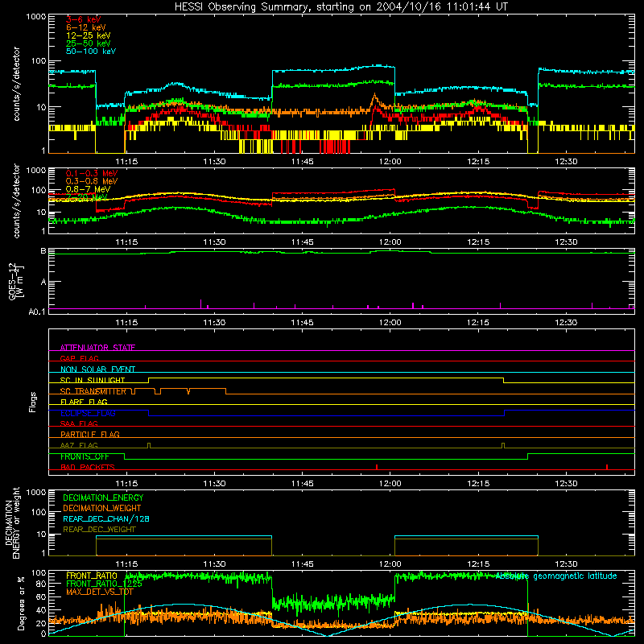Image resolution: width=644 pixels, height=644 pixels.
Task: Select the DECIMATION_WEIGHT legend label
Action: coord(102,509)
